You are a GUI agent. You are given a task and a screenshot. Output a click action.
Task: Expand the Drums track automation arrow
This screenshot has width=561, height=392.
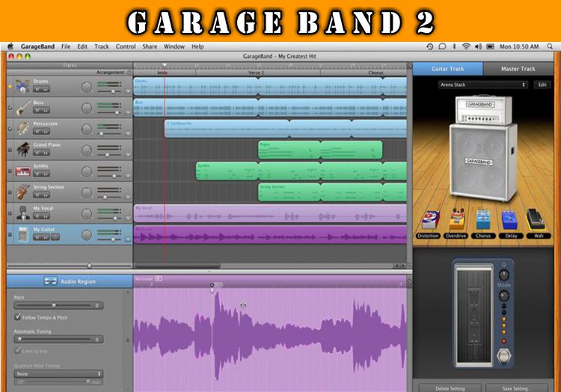pos(128,91)
